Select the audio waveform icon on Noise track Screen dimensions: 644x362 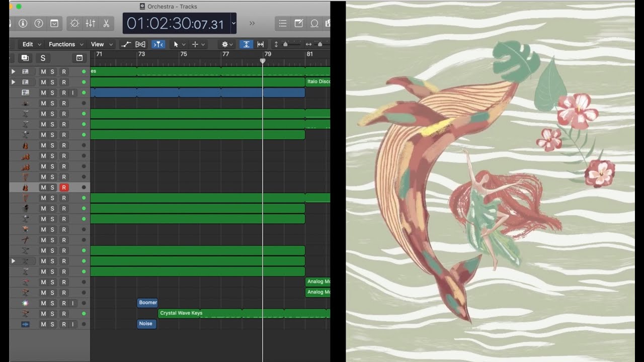25,324
